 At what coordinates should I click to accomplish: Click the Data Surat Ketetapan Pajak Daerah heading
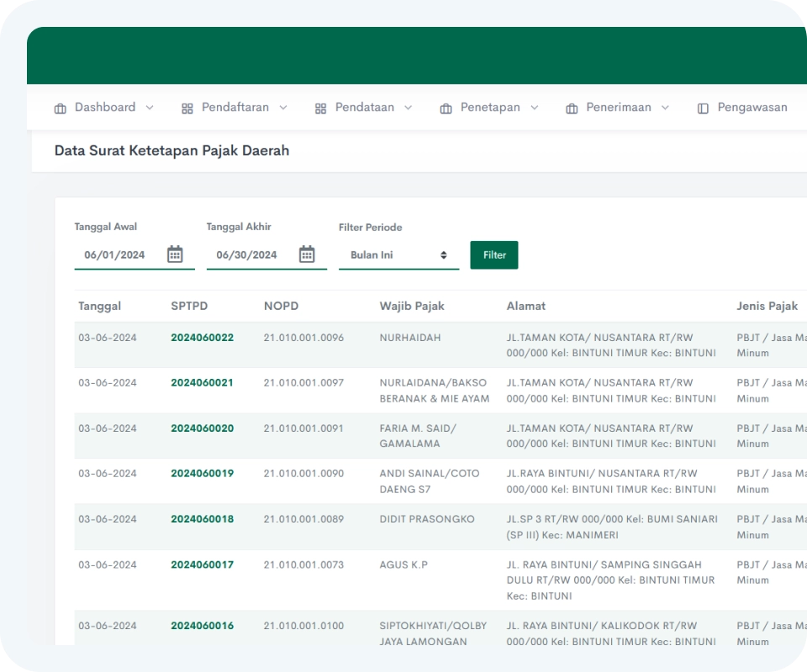171,150
